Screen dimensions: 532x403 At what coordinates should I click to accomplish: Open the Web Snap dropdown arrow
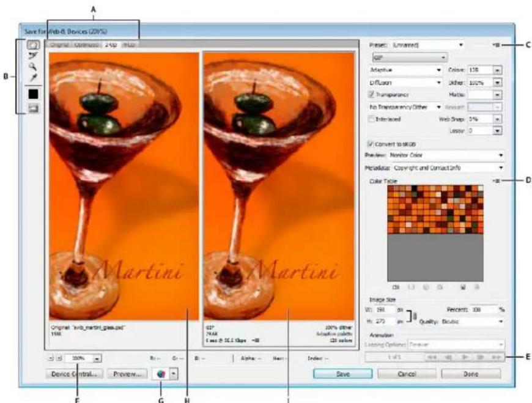pos(497,119)
